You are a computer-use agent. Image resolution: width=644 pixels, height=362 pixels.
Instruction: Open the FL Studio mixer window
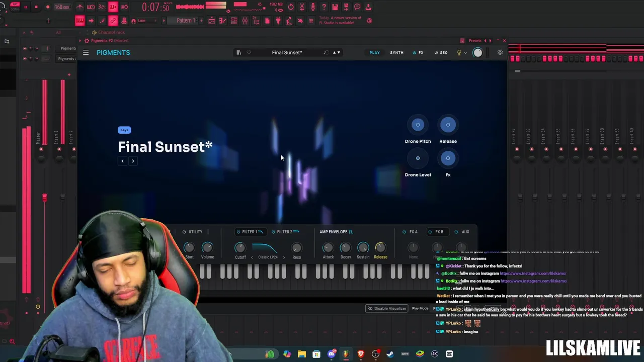point(245,21)
